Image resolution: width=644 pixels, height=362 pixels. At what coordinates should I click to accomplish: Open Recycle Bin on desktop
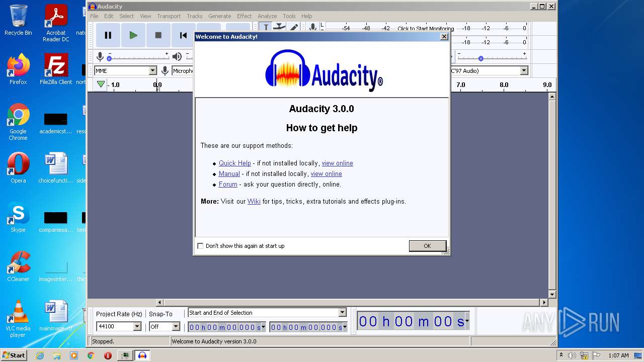pyautogui.click(x=18, y=20)
